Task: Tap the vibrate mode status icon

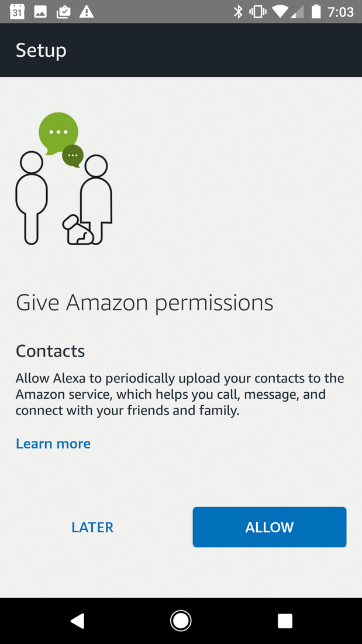Action: pos(257,12)
